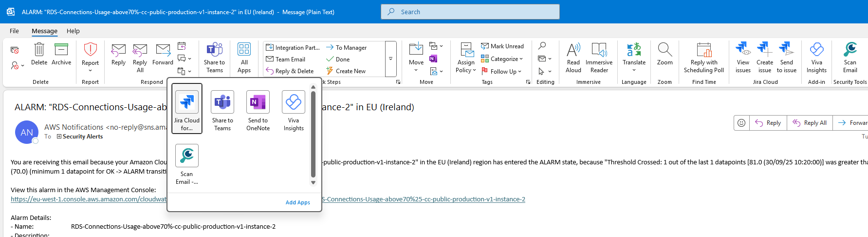Viewport: 868px width, 237px height.
Task: Click the Archive icon in the ribbon
Action: [x=61, y=54]
